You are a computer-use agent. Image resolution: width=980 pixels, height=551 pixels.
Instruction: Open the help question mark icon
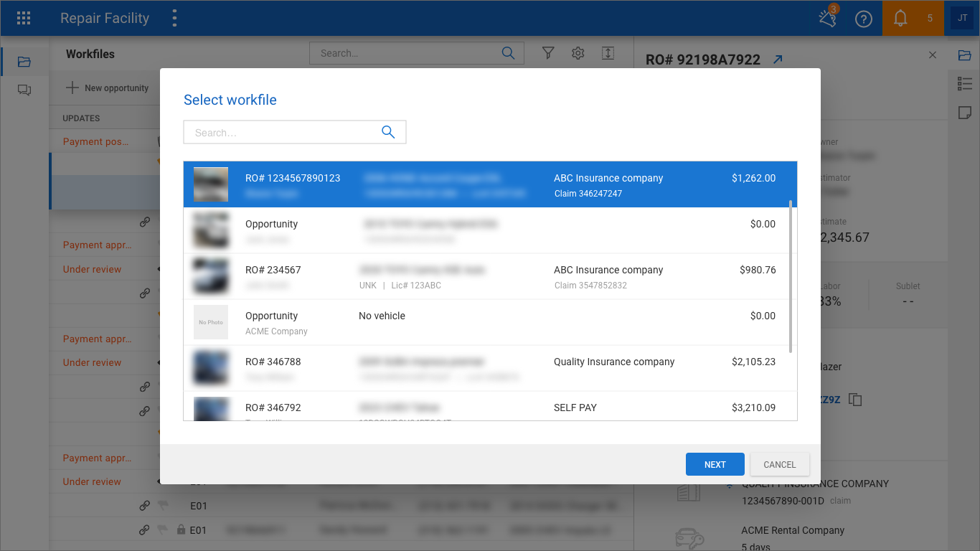click(x=864, y=19)
